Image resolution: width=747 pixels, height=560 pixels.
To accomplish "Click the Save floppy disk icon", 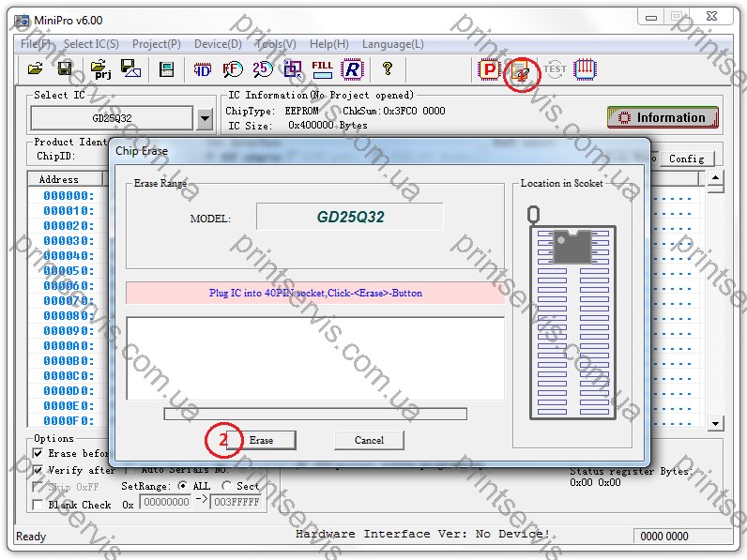I will click(x=65, y=69).
